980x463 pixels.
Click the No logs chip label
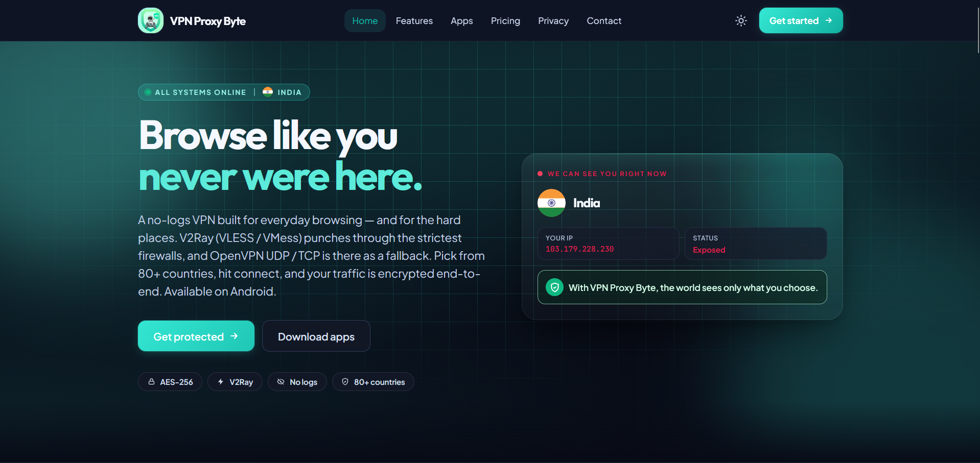click(x=304, y=382)
